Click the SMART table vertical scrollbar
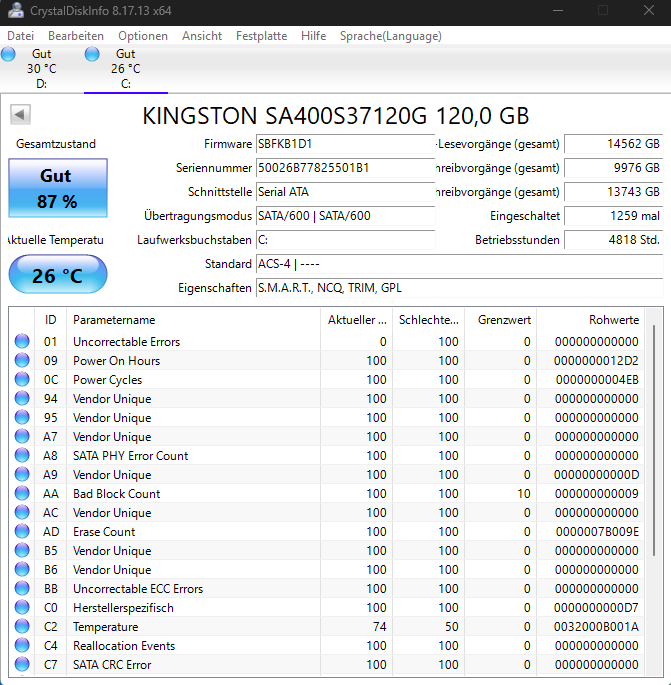The image size is (671, 685). pos(654,440)
